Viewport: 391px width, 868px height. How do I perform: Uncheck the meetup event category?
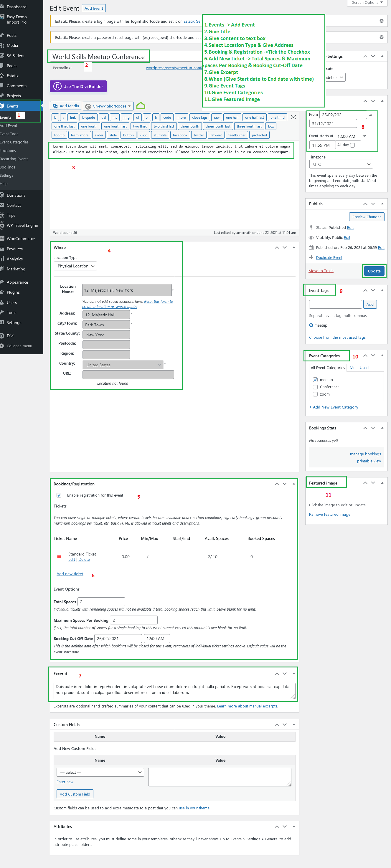315,380
